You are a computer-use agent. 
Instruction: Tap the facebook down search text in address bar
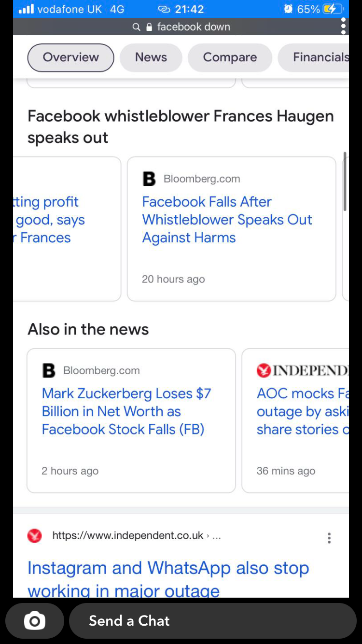click(194, 27)
